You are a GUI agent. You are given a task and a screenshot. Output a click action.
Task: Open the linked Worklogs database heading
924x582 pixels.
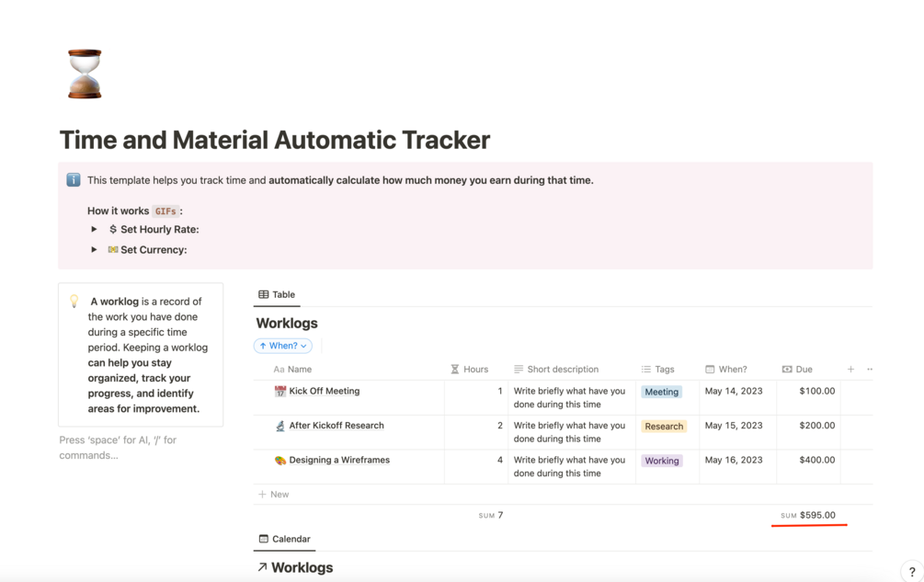[302, 568]
